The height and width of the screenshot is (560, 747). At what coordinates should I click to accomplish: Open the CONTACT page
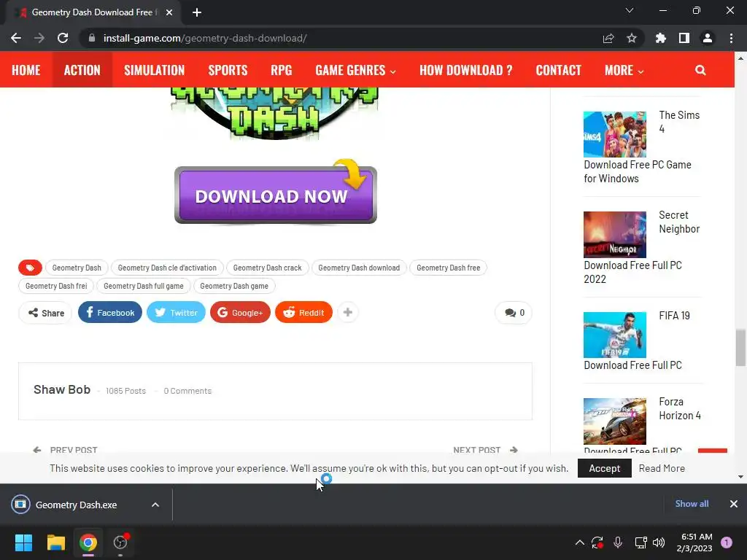click(x=558, y=70)
